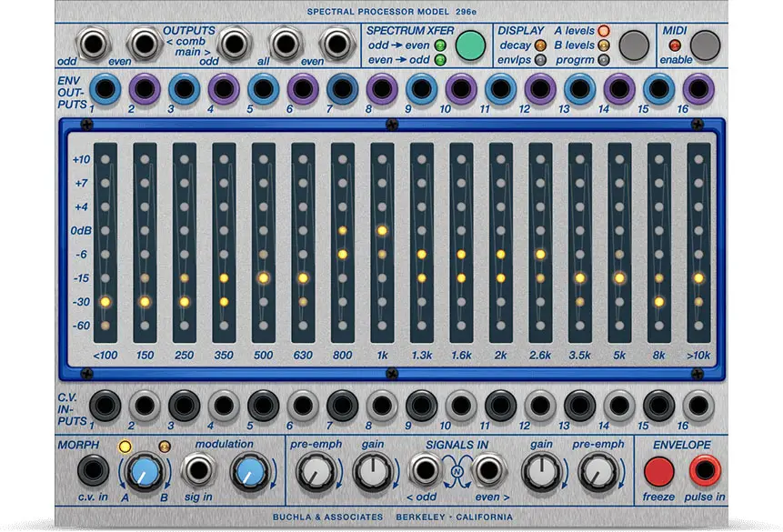This screenshot has width=783, height=532.
Task: Click the 500 band level column
Action: point(263,243)
